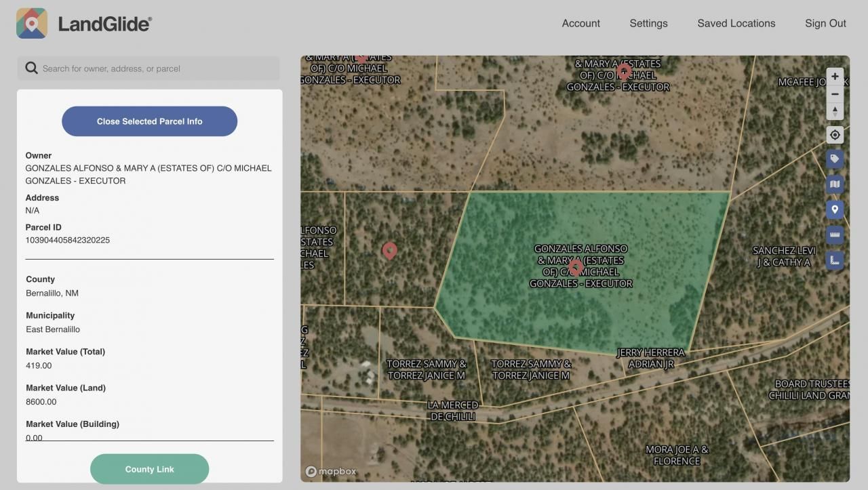Click Sign Out link
The width and height of the screenshot is (868, 490).
click(825, 23)
